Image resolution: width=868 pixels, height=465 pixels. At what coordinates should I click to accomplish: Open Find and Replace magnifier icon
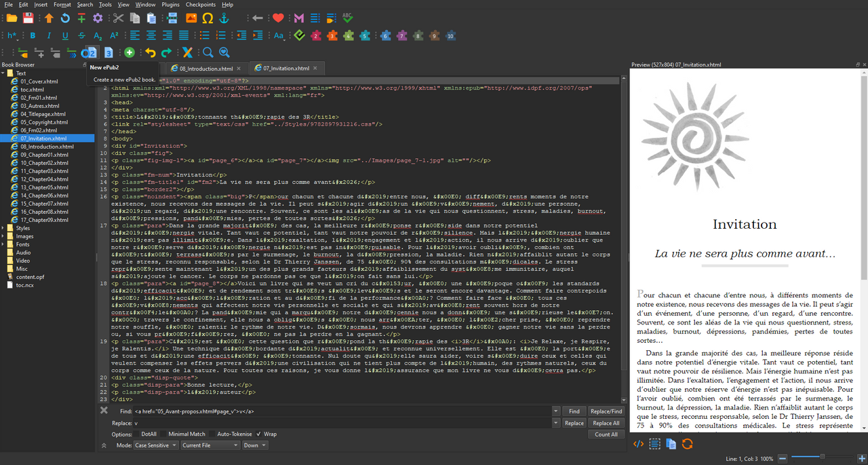[x=208, y=52]
